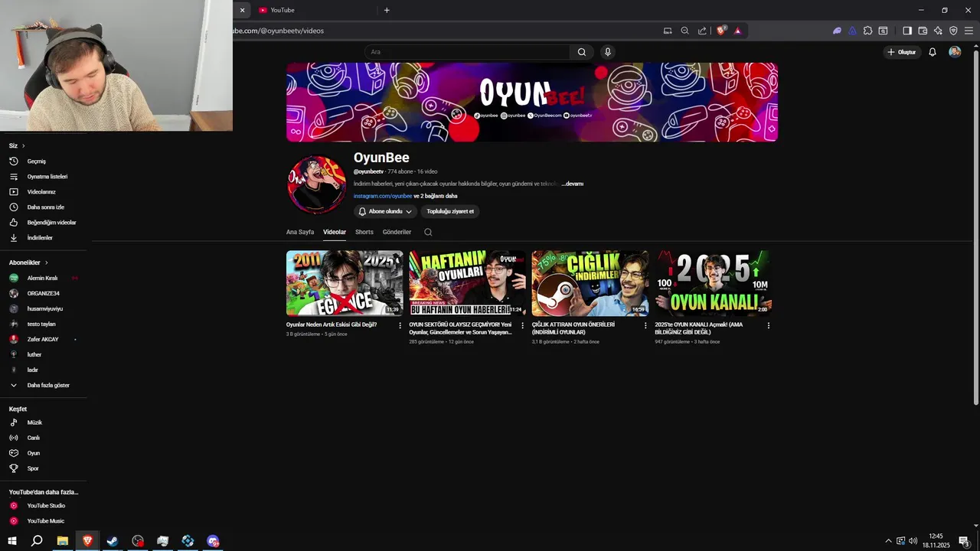Open the Gönderiler tab

397,232
